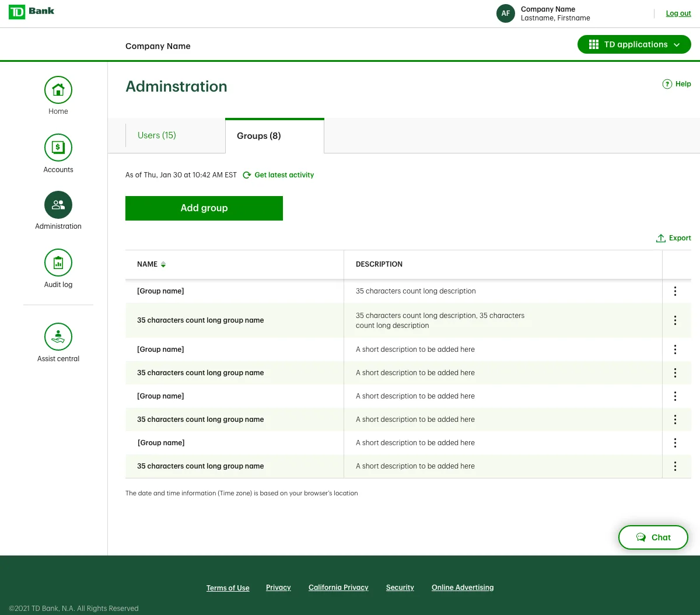Click the 'As of Thu, Jan 30' timestamp
The image size is (700, 615).
tap(181, 175)
